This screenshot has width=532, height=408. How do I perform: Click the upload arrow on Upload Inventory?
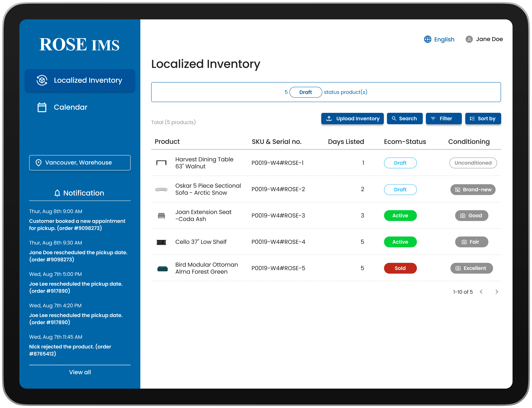point(329,119)
